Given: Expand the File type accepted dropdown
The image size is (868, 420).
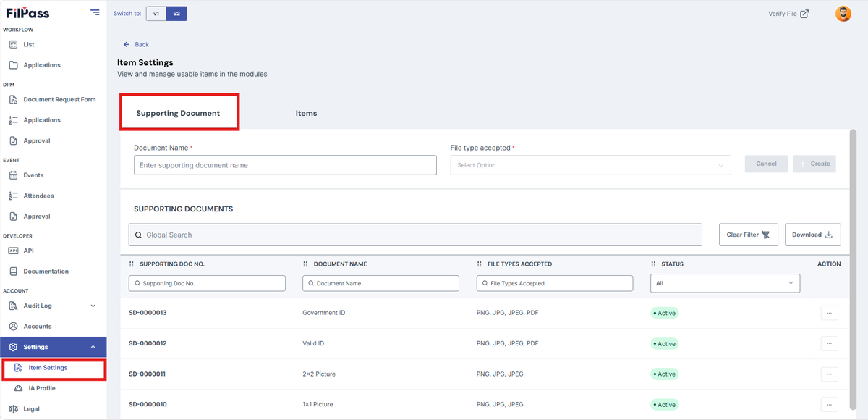Looking at the screenshot, I should (x=590, y=165).
